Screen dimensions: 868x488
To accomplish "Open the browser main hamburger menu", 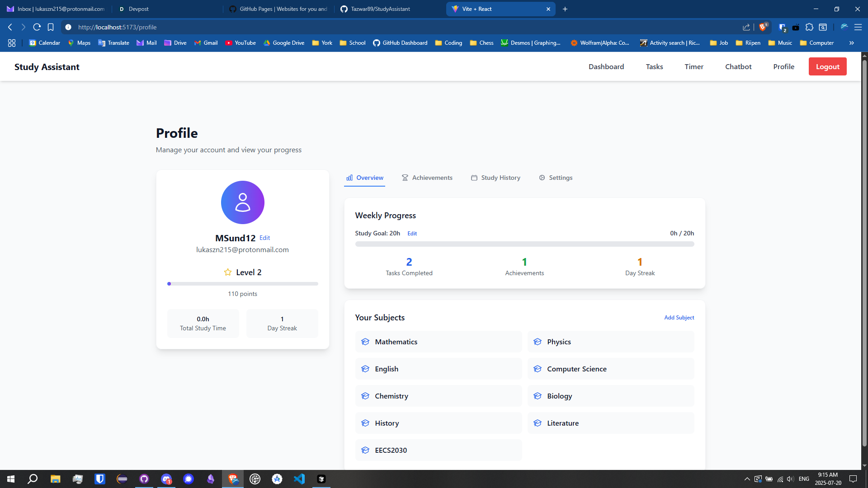I will click(x=858, y=27).
